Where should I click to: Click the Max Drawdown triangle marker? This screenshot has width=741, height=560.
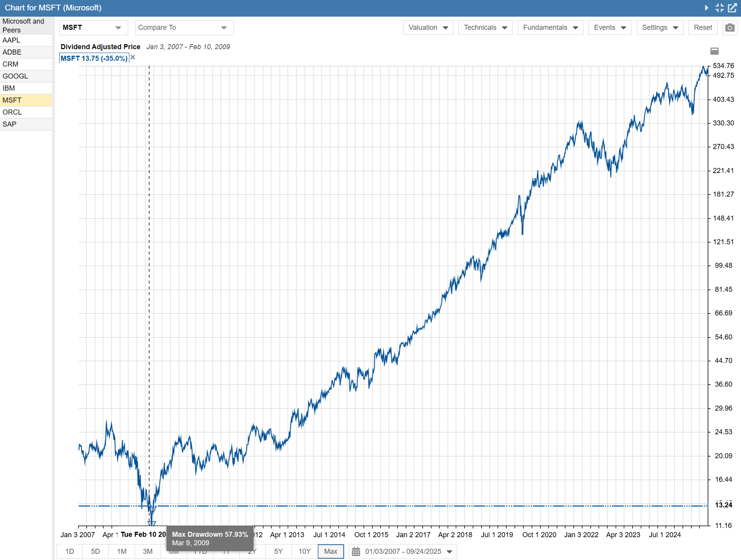click(152, 523)
